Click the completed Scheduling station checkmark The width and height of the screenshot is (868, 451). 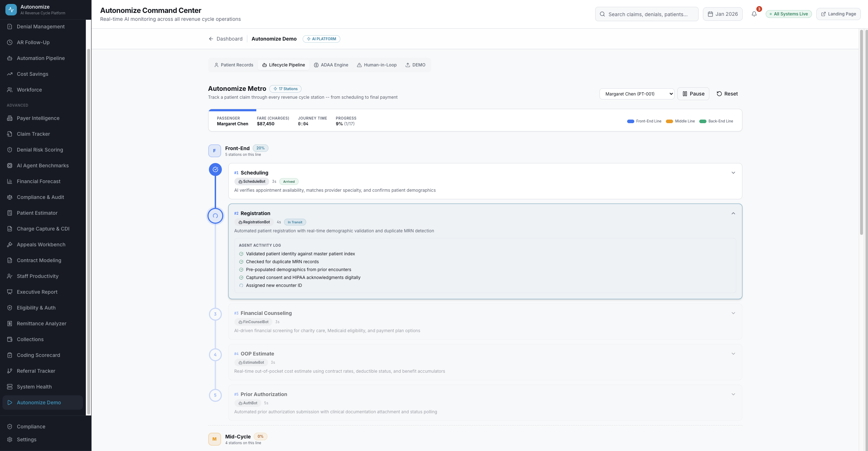(215, 169)
